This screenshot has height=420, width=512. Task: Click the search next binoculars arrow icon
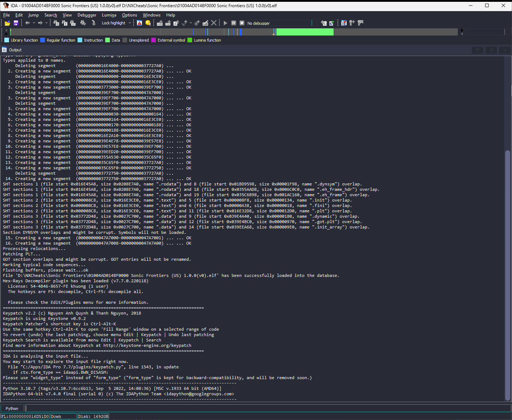pos(83,23)
